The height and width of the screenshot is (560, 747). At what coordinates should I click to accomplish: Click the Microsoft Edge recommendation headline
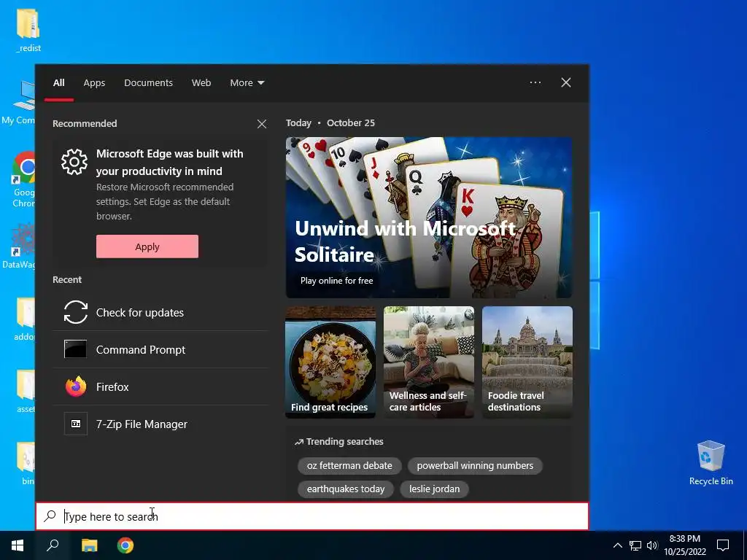(x=169, y=163)
